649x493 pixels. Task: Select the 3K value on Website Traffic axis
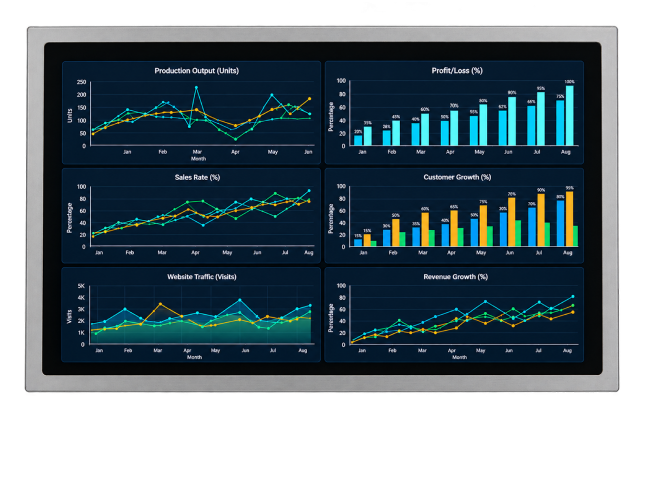[x=81, y=309]
